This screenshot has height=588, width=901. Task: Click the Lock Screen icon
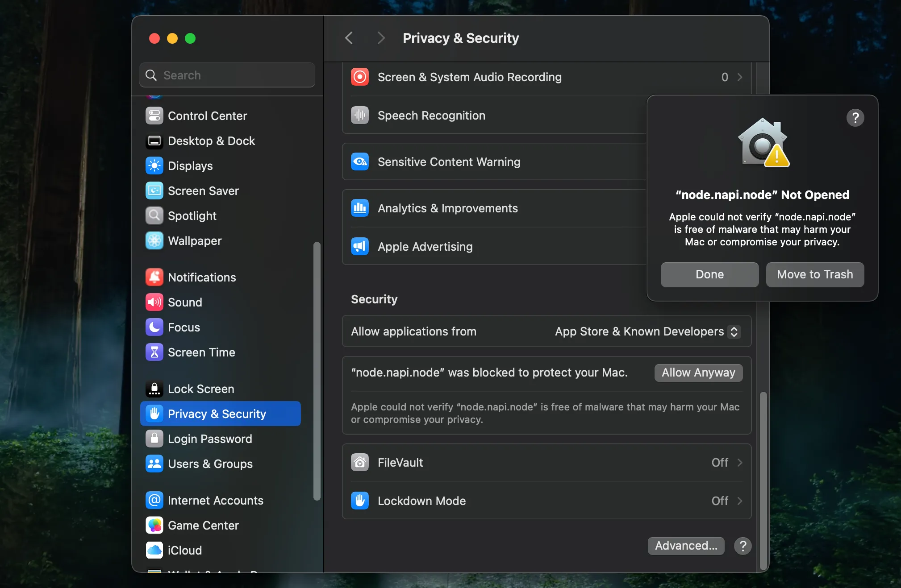point(154,389)
